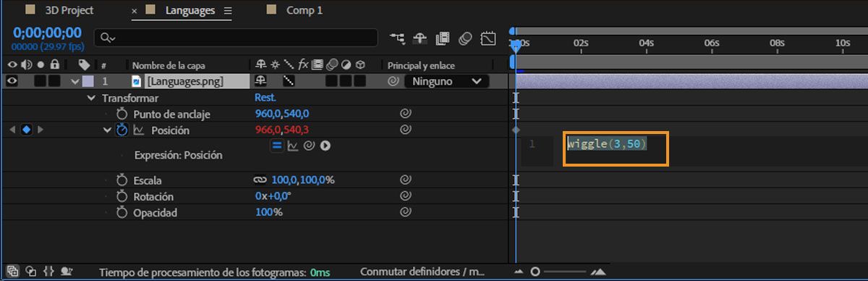Click the Escala value 100,0,100,0%
Screen dimensions: 868x281
302,180
